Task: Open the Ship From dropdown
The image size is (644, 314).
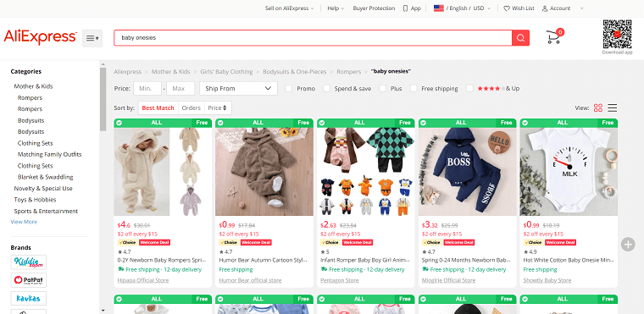Action: (x=238, y=88)
